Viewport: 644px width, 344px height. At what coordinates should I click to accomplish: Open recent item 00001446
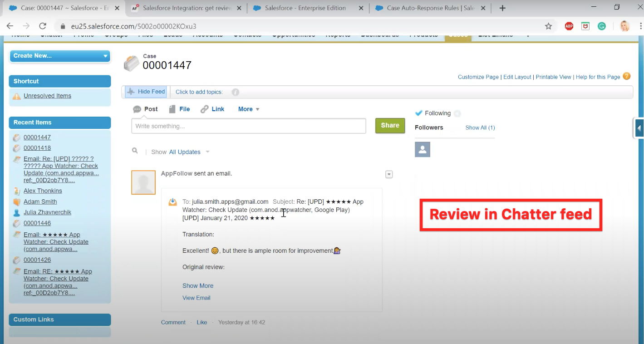click(37, 223)
